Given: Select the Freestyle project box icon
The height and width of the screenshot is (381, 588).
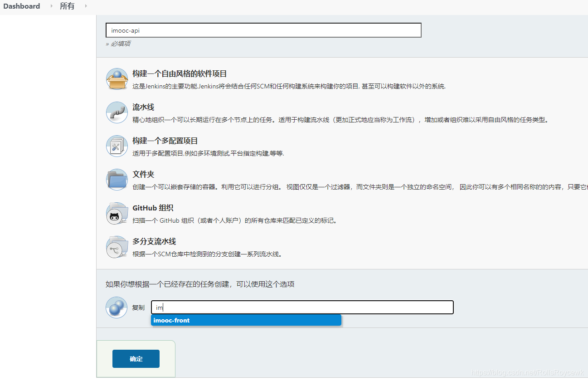Looking at the screenshot, I should point(117,79).
